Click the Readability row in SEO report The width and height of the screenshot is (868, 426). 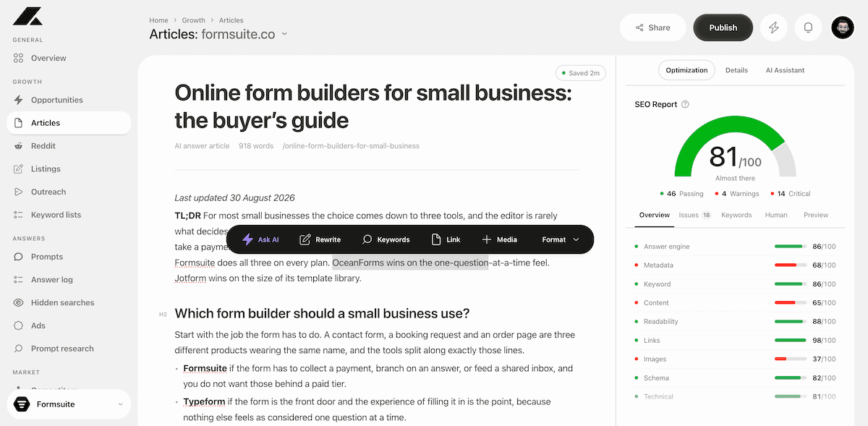(x=736, y=322)
